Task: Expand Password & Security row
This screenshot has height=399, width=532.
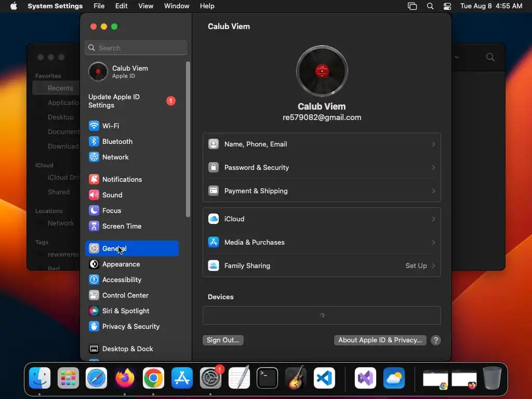Action: (322, 168)
